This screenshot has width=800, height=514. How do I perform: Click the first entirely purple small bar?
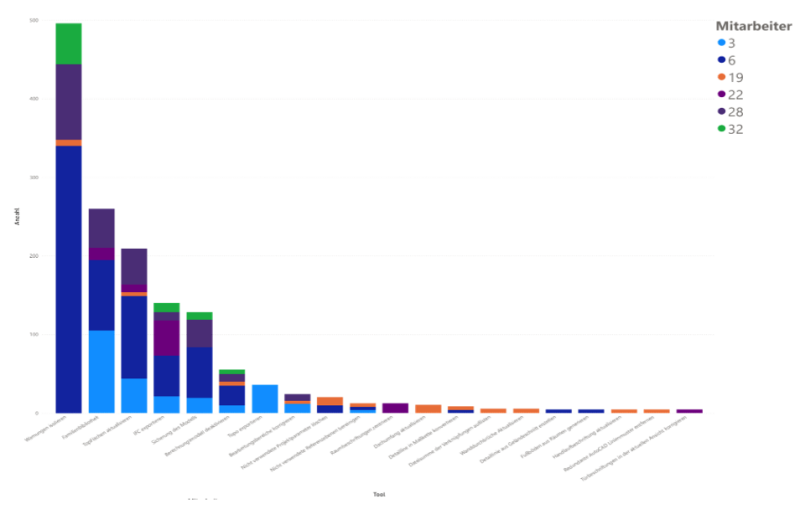click(395, 407)
